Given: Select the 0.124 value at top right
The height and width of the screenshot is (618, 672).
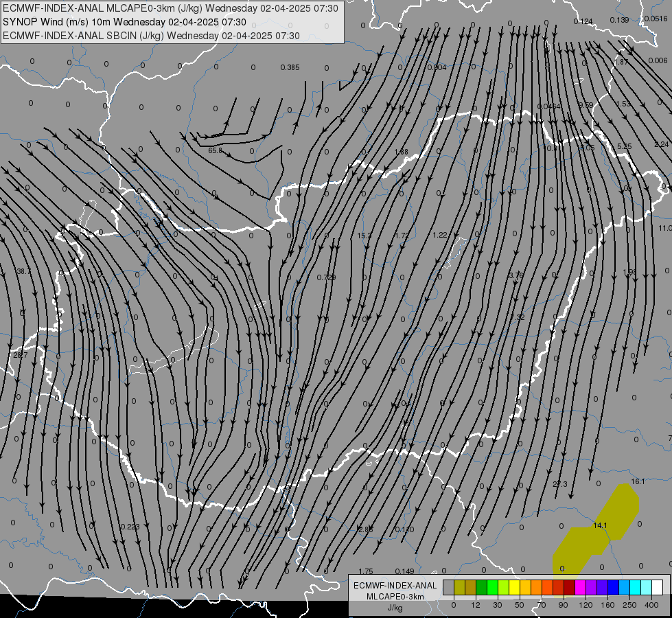Looking at the screenshot, I should (583, 21).
